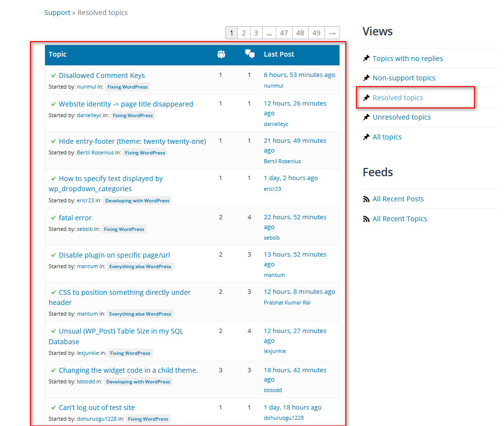The image size is (504, 426).
Task: Open Disable plugin on specific page/url topic
Action: click(x=114, y=255)
